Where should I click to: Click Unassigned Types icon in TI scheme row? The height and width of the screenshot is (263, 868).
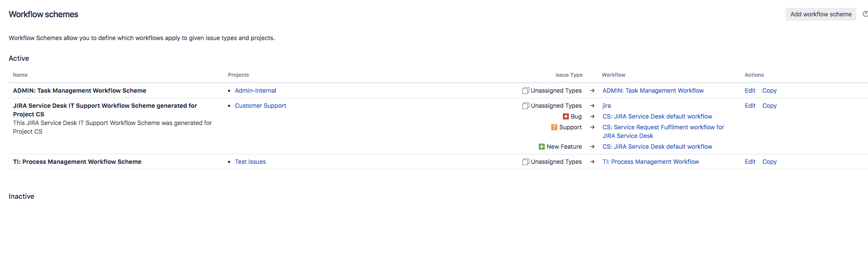click(x=525, y=162)
